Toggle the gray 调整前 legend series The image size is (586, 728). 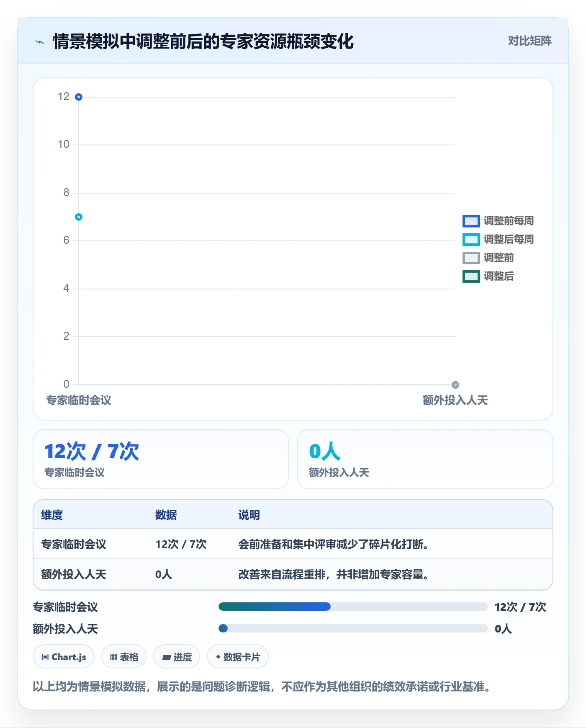point(488,258)
